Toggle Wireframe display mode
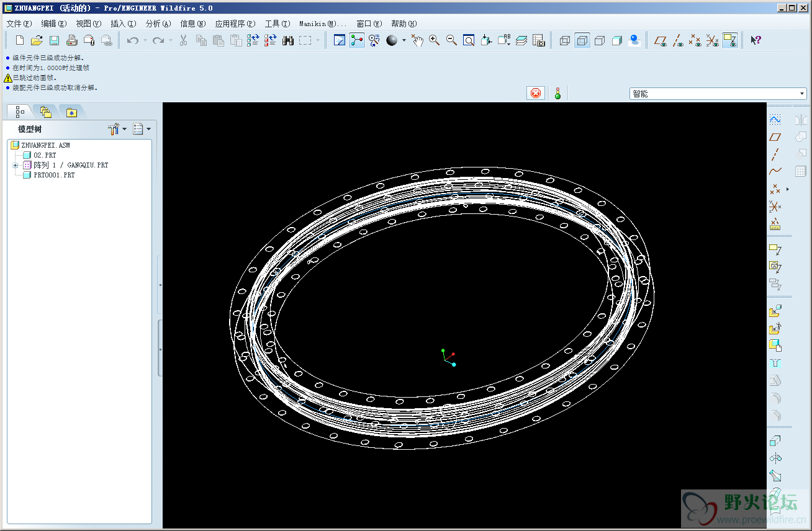 [565, 40]
